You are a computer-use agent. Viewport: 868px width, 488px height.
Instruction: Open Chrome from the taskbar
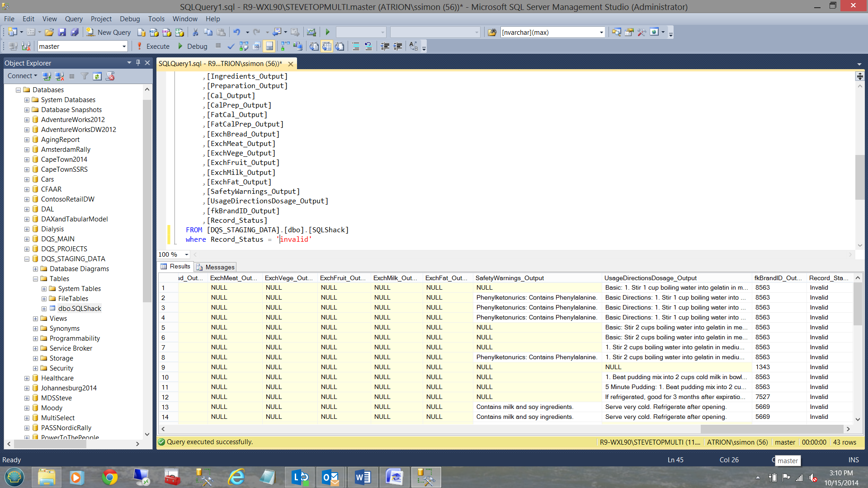pos(109,477)
